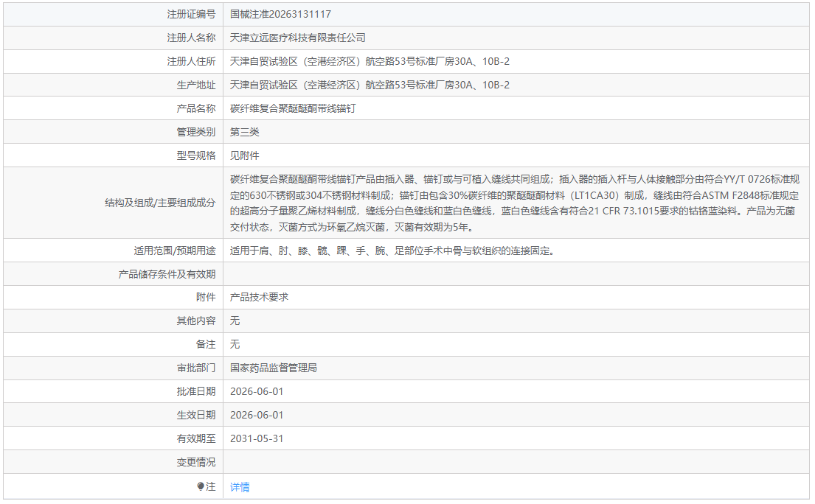The height and width of the screenshot is (504, 815).
Task: Select product name 碳纤维复合聚醚醚酮带线锚钉
Action: click(x=293, y=108)
